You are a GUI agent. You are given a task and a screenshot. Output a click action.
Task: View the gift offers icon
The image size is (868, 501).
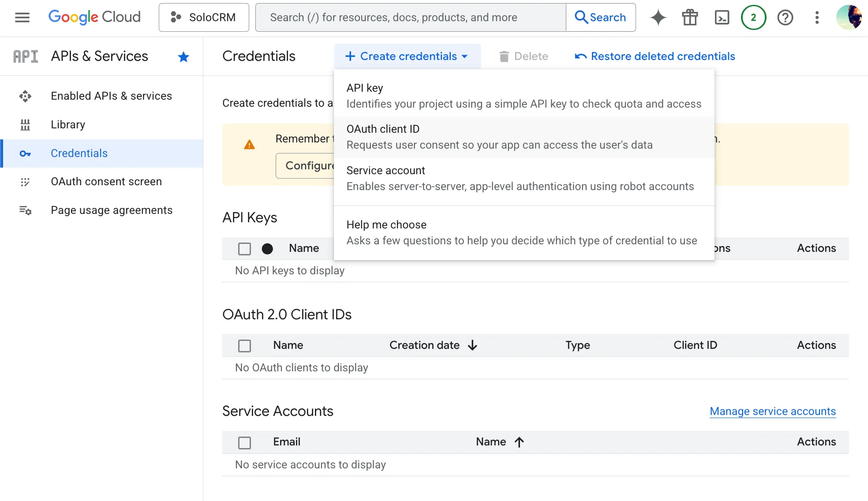point(690,17)
